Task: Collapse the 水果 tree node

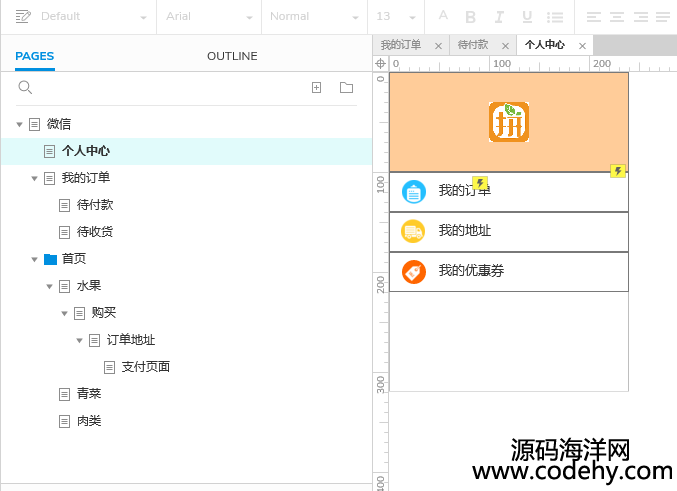Action: pos(49,286)
